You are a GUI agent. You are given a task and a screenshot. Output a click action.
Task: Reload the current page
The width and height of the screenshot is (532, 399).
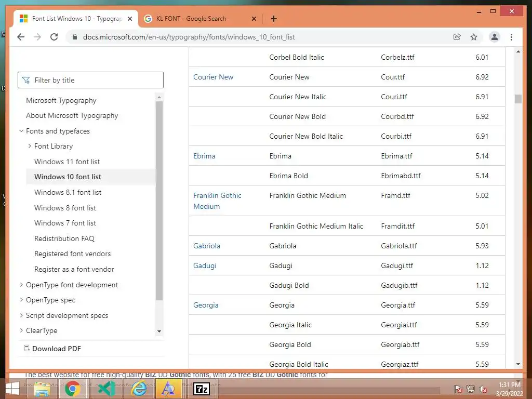[x=54, y=37]
